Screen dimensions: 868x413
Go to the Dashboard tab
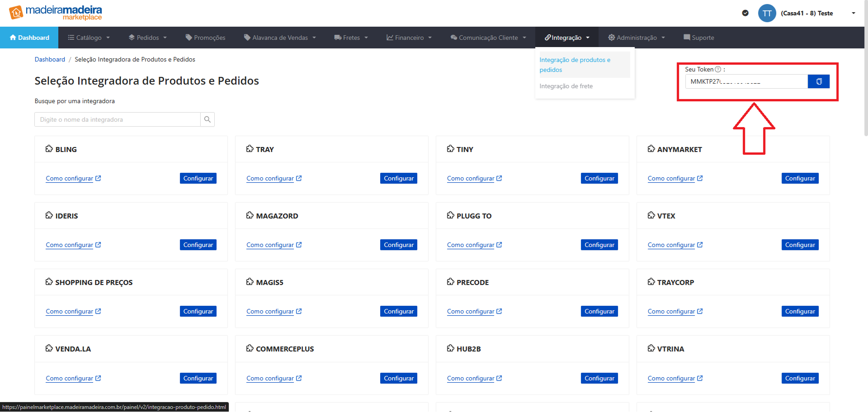29,38
